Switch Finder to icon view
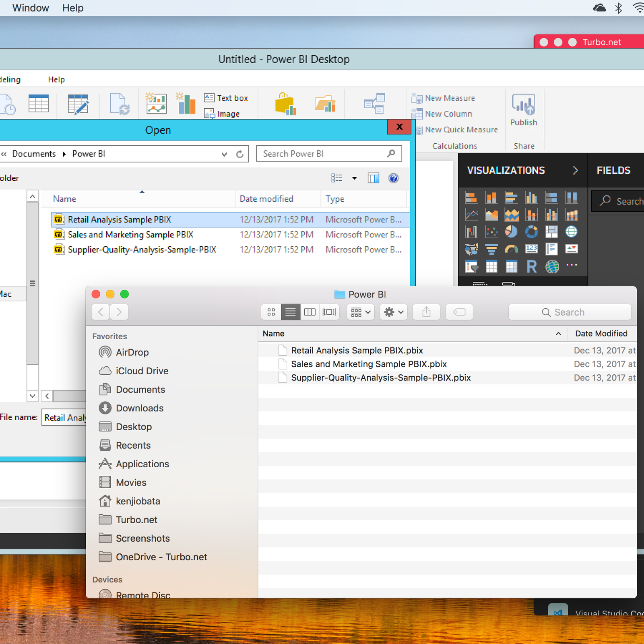The image size is (644, 644). point(271,312)
